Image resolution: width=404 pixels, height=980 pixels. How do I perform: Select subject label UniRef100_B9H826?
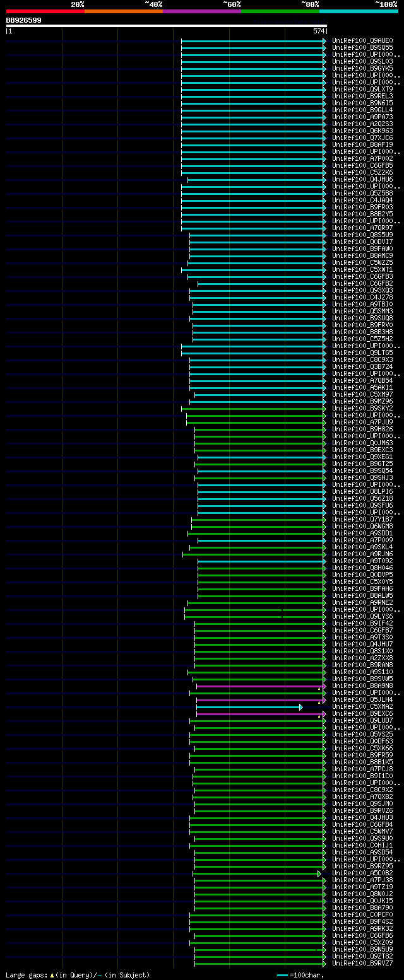click(x=362, y=429)
